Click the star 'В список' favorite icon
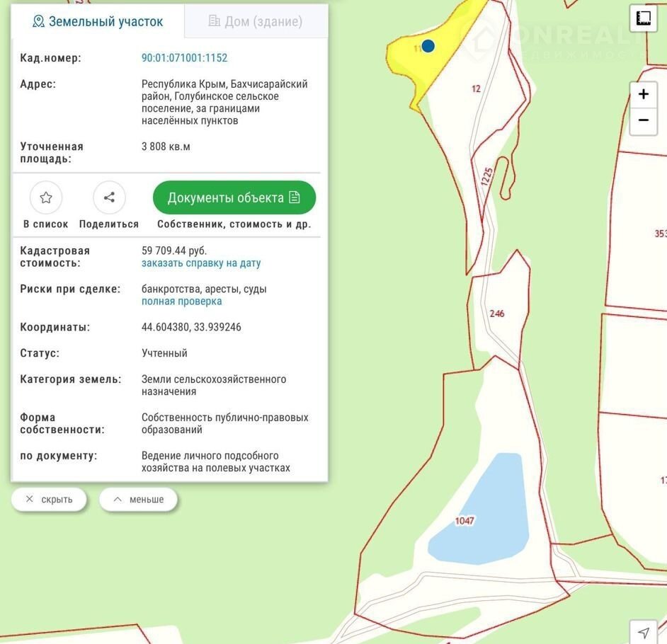 coord(46,198)
